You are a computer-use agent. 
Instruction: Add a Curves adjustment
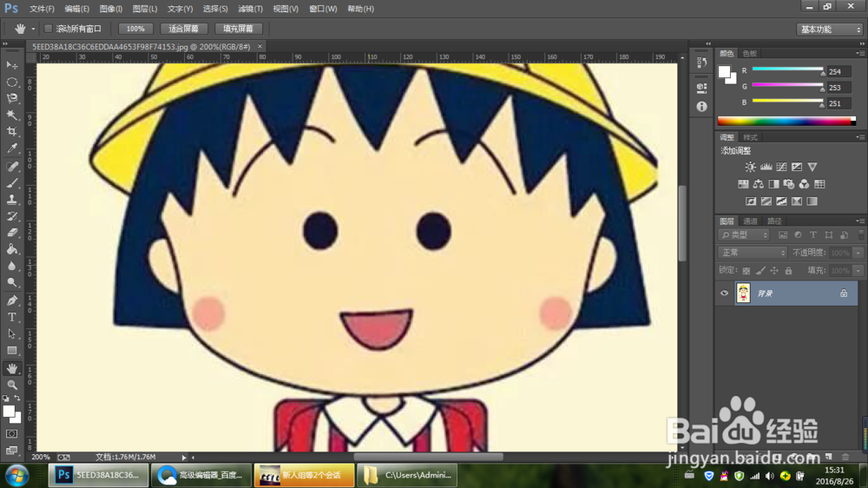coord(781,167)
